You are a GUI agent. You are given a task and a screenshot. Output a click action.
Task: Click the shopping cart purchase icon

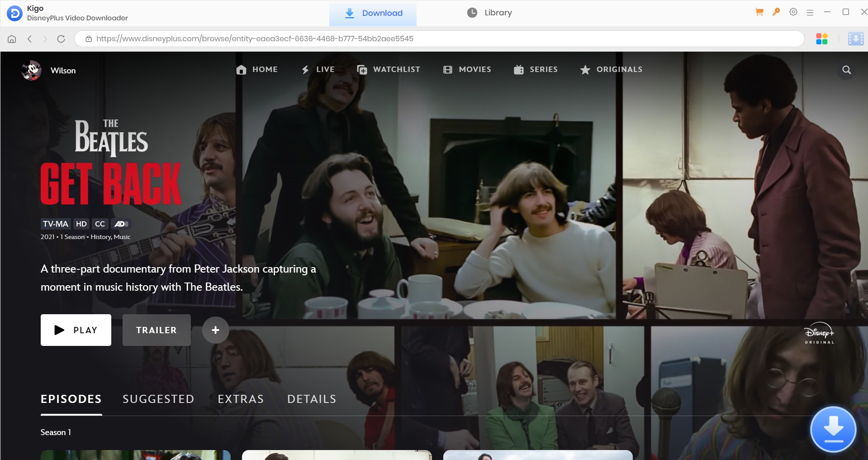(759, 12)
